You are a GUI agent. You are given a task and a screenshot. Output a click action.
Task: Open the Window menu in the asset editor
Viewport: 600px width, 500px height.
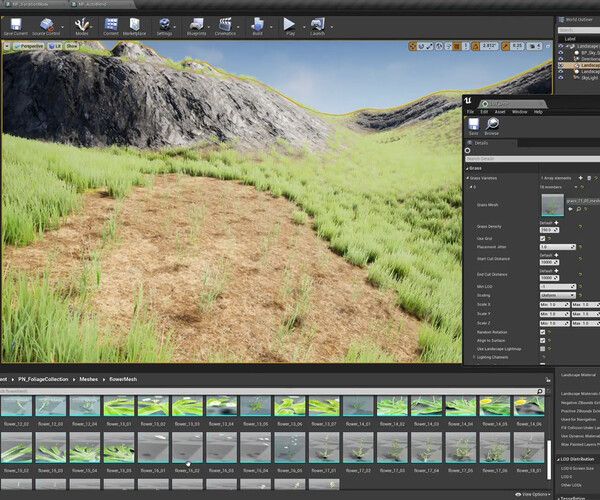point(520,111)
